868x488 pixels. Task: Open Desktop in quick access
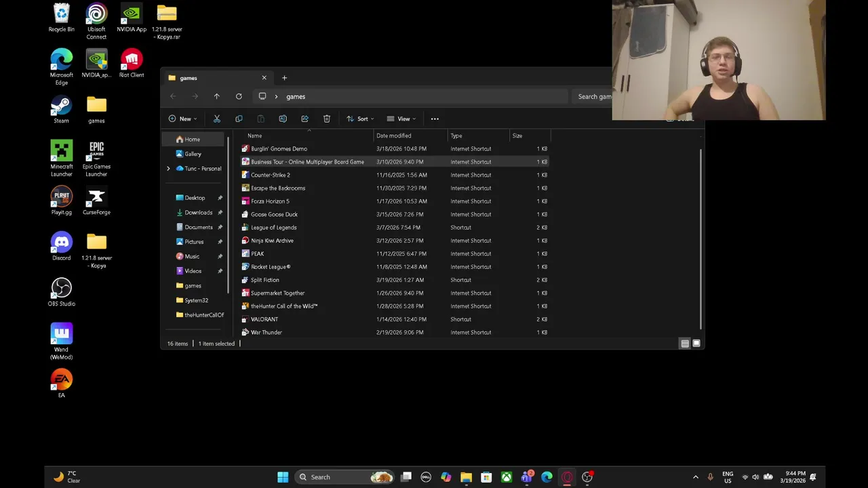point(195,198)
